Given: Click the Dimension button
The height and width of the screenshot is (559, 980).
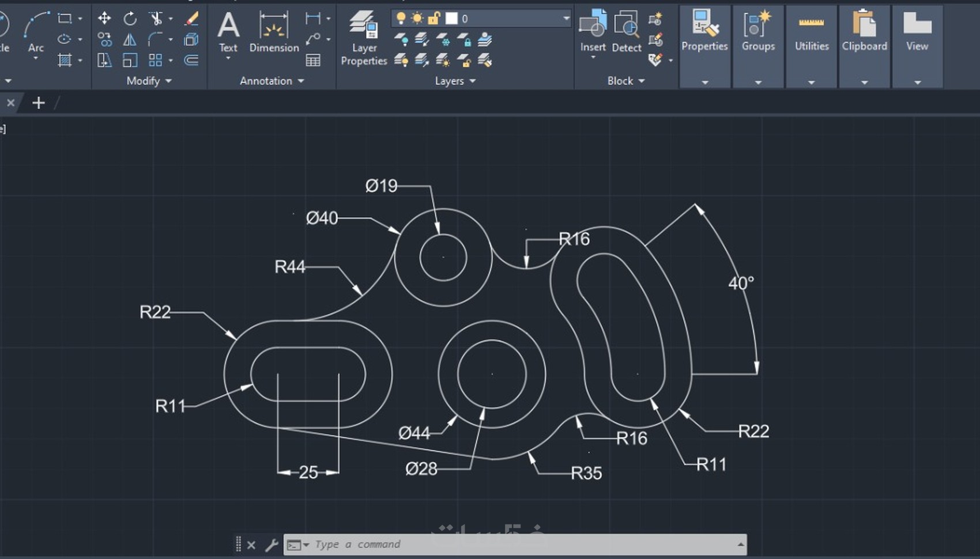Looking at the screenshot, I should [274, 32].
